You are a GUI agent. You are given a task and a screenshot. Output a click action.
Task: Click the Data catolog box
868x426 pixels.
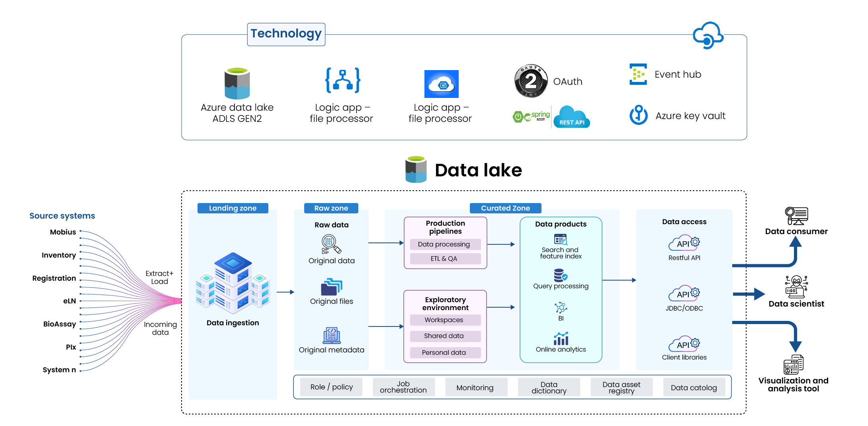tap(694, 387)
